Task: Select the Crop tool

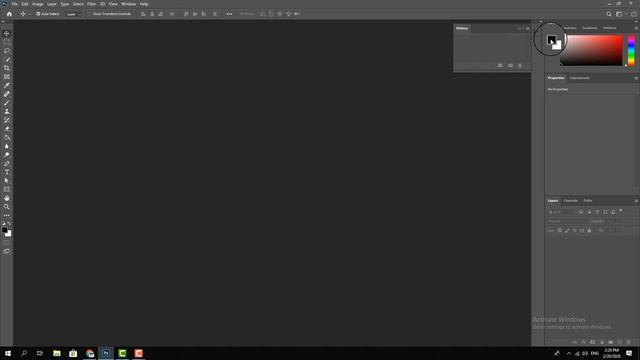Action: pos(7,68)
